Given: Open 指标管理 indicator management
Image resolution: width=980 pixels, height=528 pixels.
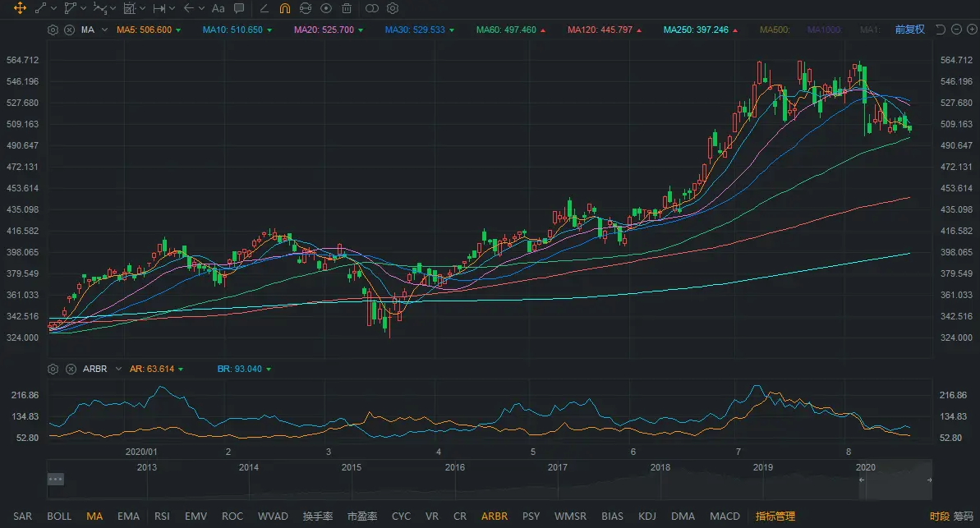Looking at the screenshot, I should (x=775, y=517).
